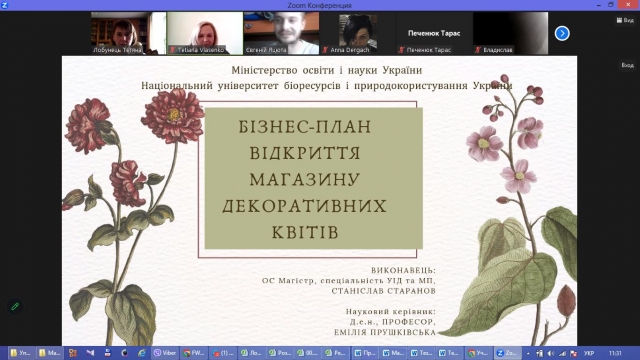Click muted mic icon beside Печенюк Тарас label
The width and height of the screenshot is (640, 360).
tap(402, 50)
